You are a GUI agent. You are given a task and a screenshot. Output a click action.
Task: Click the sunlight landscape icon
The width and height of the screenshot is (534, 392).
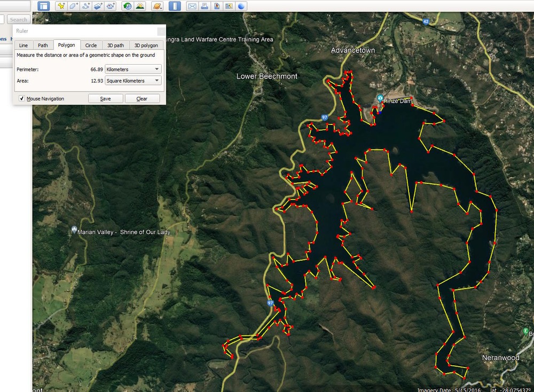(x=140, y=6)
